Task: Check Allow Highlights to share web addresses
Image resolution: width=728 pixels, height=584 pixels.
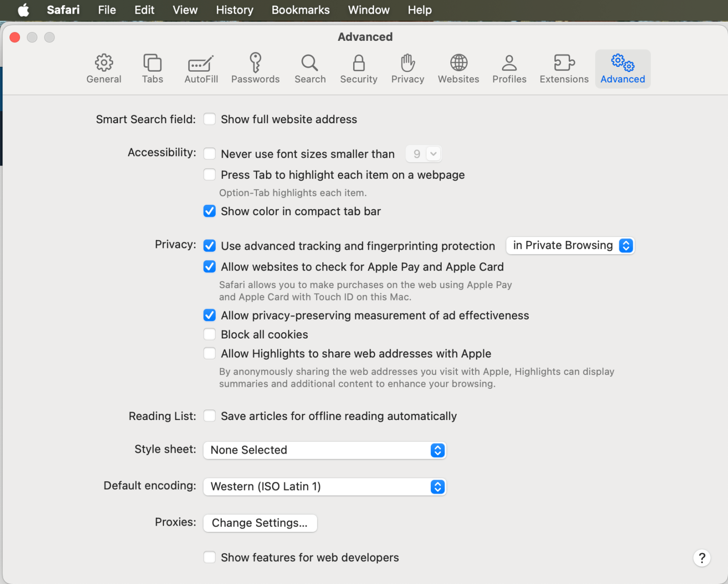Action: click(x=209, y=353)
